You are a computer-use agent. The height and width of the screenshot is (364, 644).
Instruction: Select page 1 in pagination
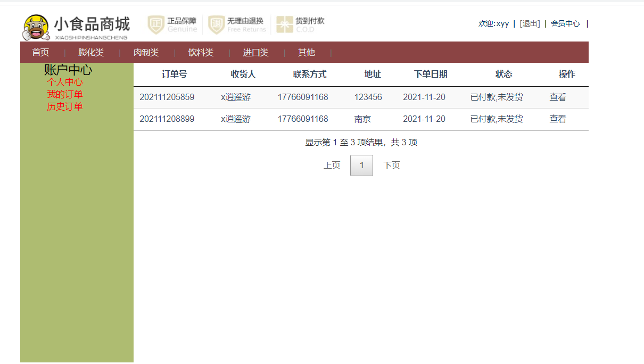(x=361, y=166)
